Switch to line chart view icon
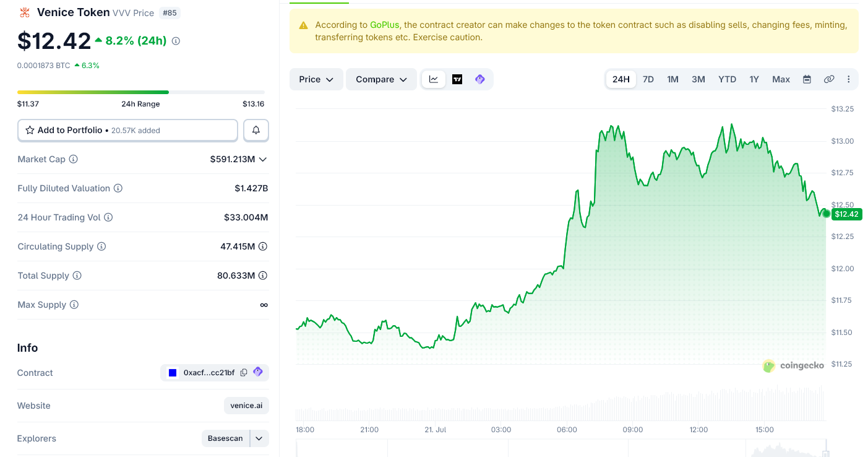This screenshot has width=868, height=457. (434, 79)
